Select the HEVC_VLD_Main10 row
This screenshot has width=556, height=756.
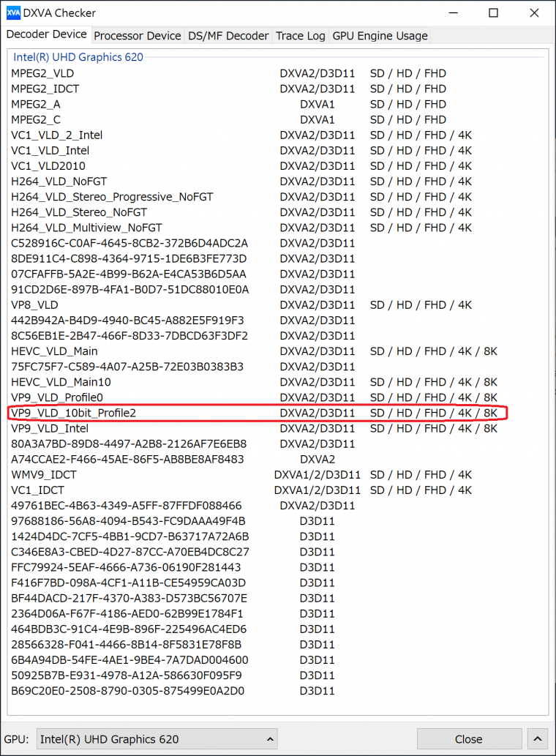point(277,382)
